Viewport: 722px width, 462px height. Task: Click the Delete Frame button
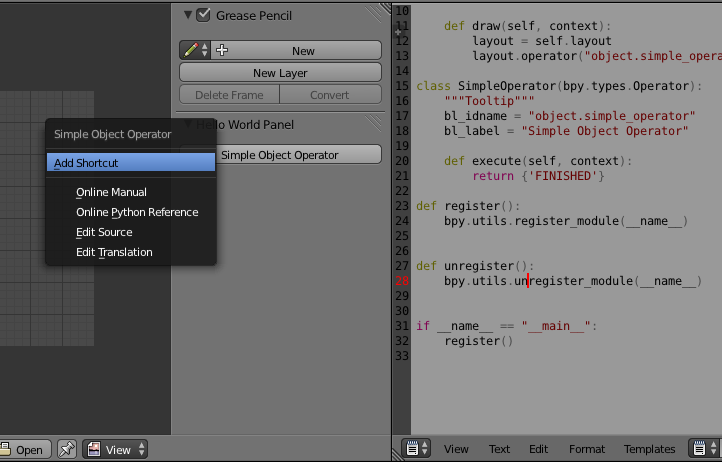[x=229, y=95]
